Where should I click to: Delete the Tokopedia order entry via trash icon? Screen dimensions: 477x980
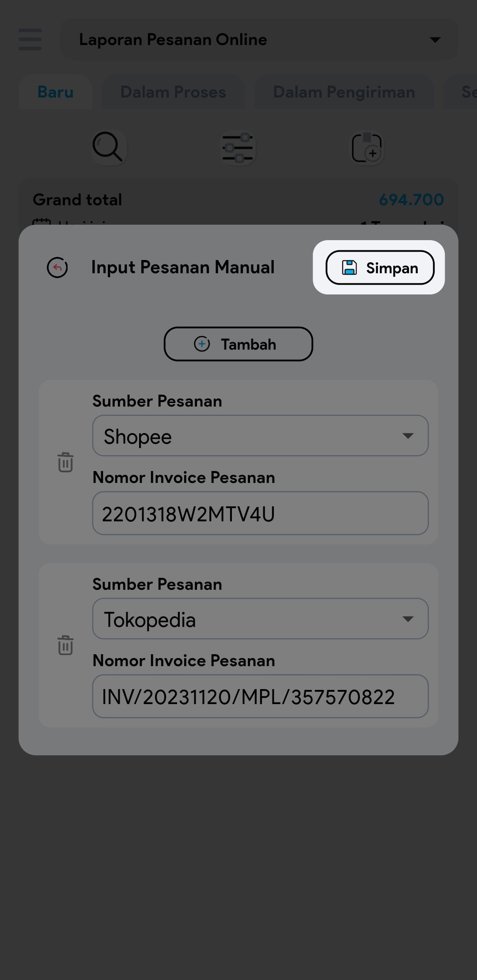pyautogui.click(x=65, y=645)
